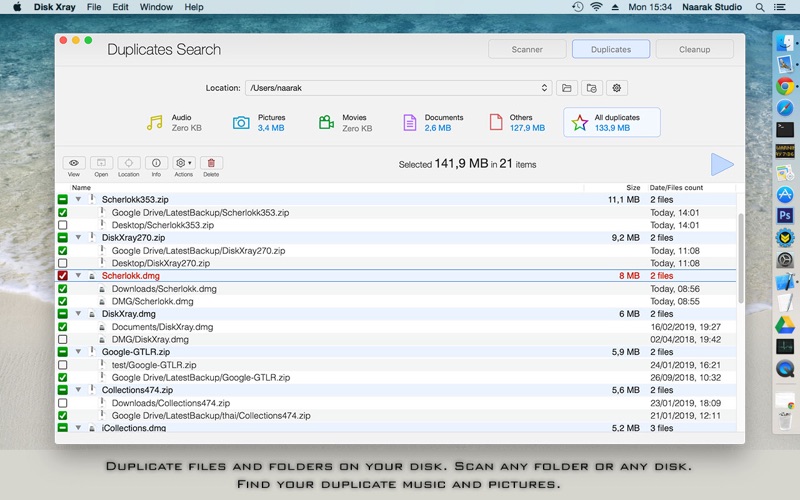
Task: Launch Terminal from the dock
Action: coord(785,130)
